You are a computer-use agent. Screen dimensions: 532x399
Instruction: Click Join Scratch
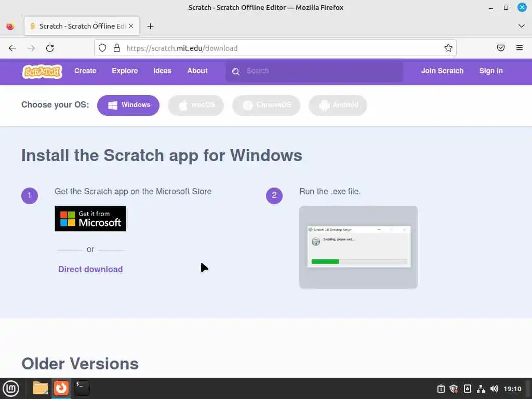442,71
